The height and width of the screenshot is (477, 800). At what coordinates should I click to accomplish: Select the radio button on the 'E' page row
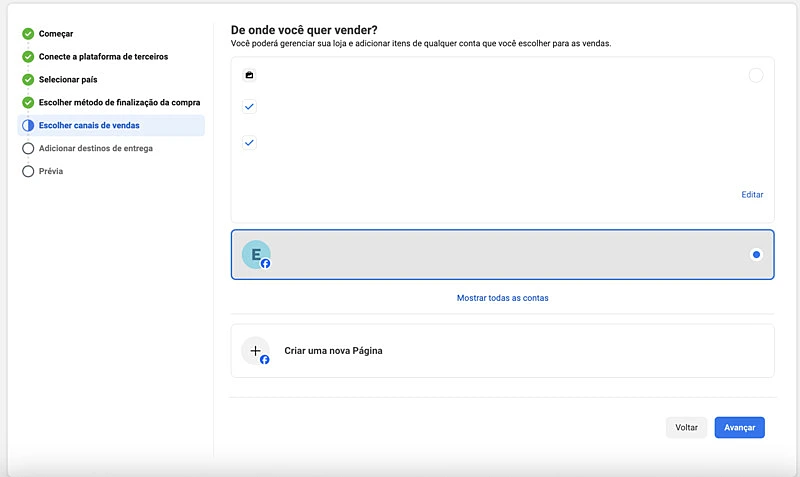[x=756, y=255]
